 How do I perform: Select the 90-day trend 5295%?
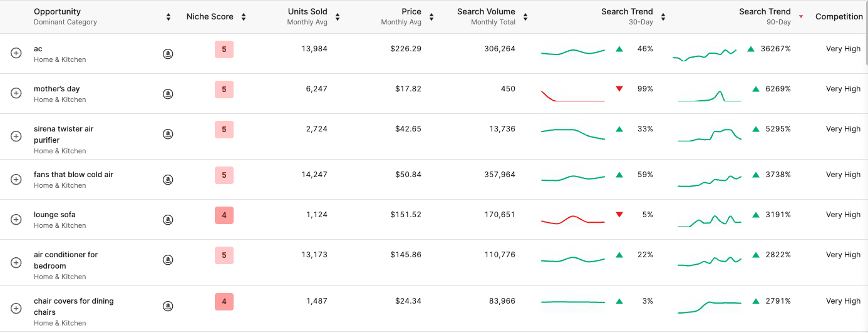click(x=778, y=129)
